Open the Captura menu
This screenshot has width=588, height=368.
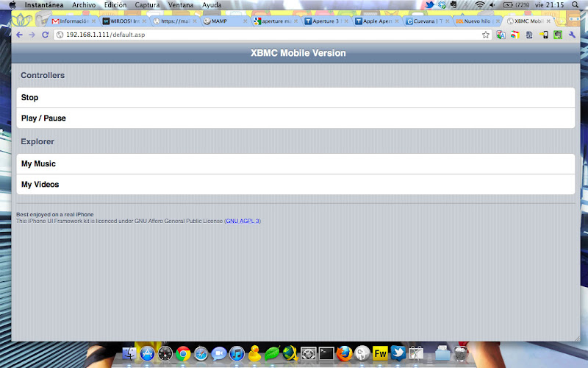click(x=147, y=5)
